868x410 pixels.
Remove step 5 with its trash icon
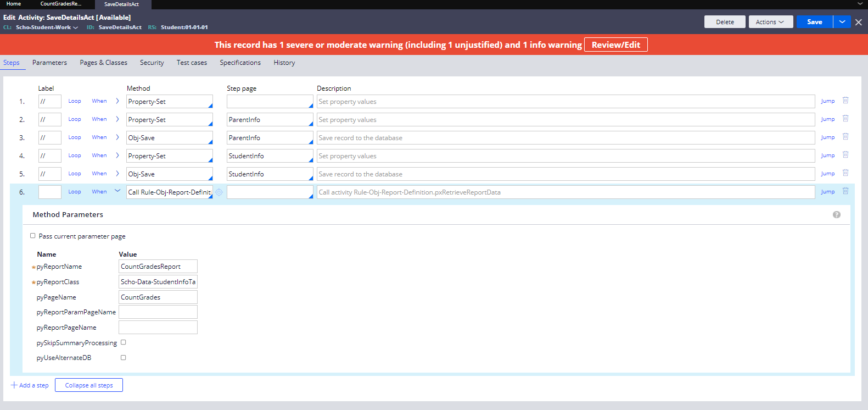click(x=845, y=173)
